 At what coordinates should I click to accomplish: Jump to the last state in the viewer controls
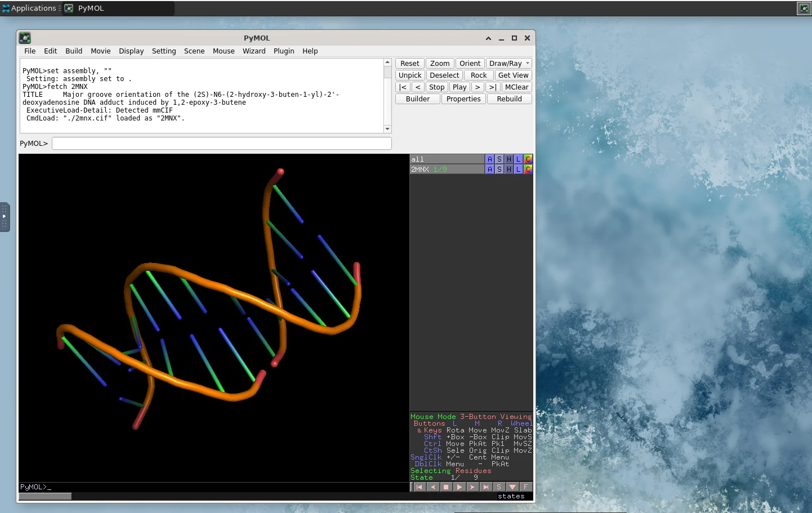486,487
